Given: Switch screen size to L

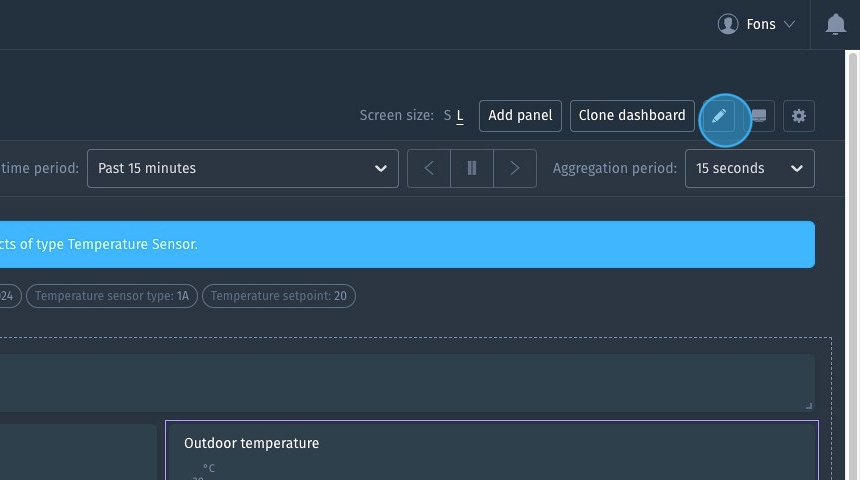Looking at the screenshot, I should (x=460, y=116).
